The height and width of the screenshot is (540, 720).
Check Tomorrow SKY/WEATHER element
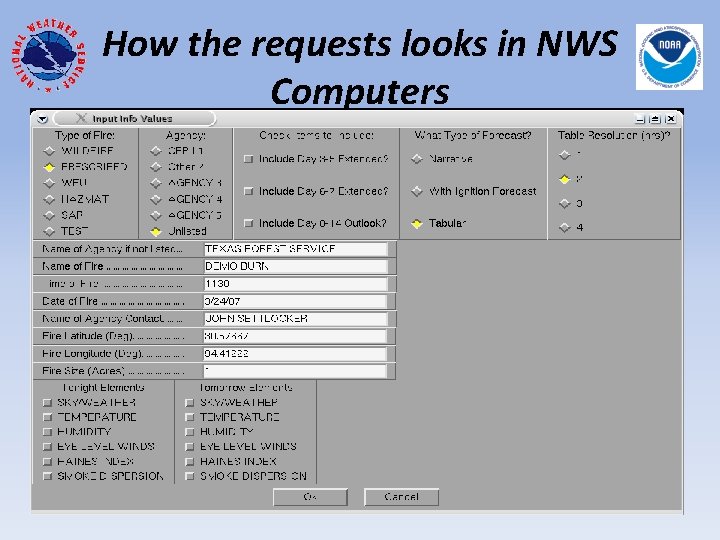pos(189,403)
